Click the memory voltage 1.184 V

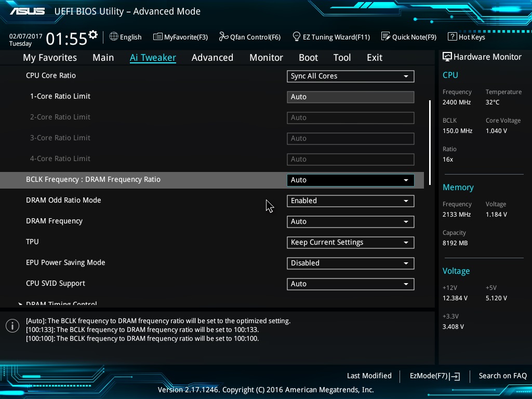click(x=496, y=215)
